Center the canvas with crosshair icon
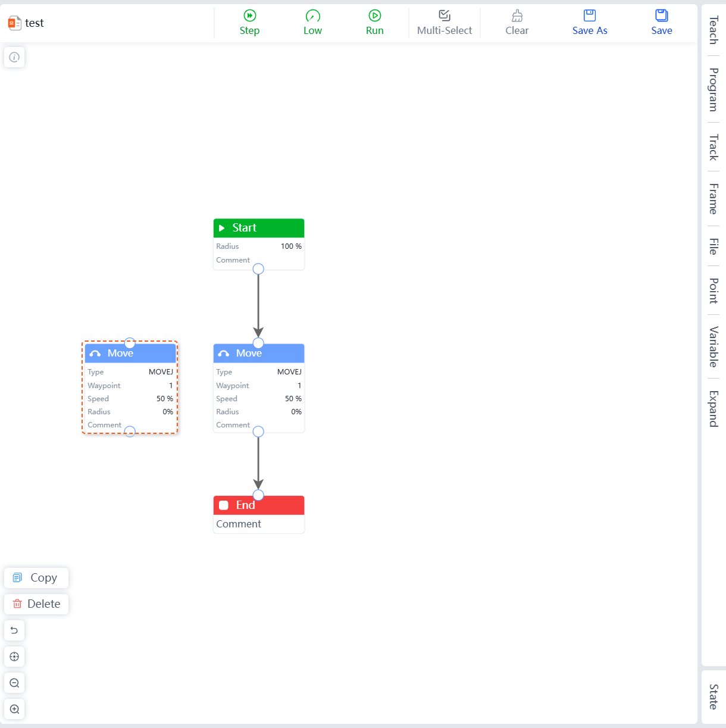Viewport: 726px width, 728px height. (x=14, y=657)
